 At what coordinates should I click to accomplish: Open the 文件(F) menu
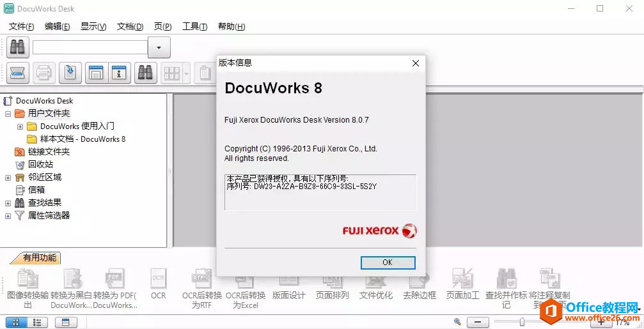(x=21, y=27)
